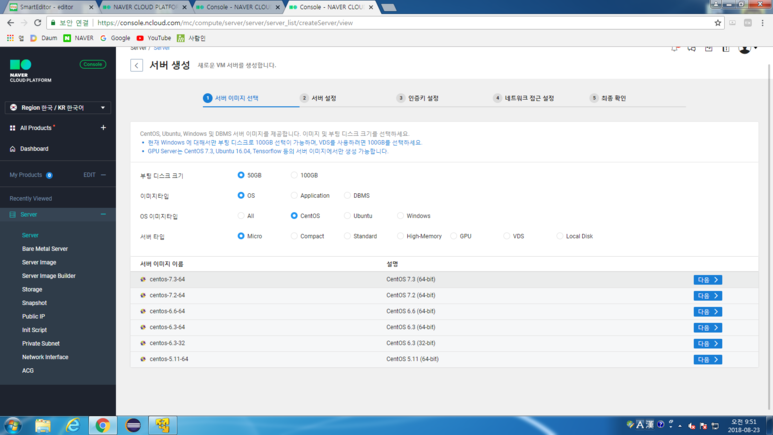Click the muted volume tray icon
Image resolution: width=773 pixels, height=435 pixels.
[692, 426]
